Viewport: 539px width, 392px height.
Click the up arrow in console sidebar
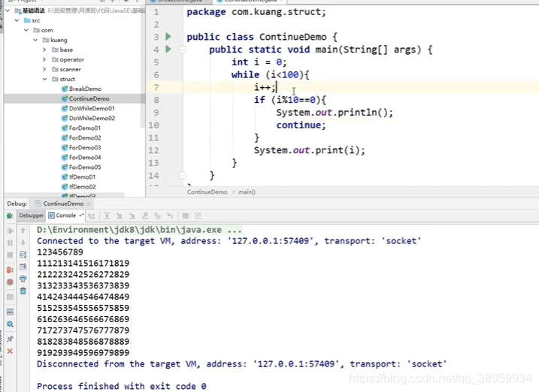click(23, 231)
